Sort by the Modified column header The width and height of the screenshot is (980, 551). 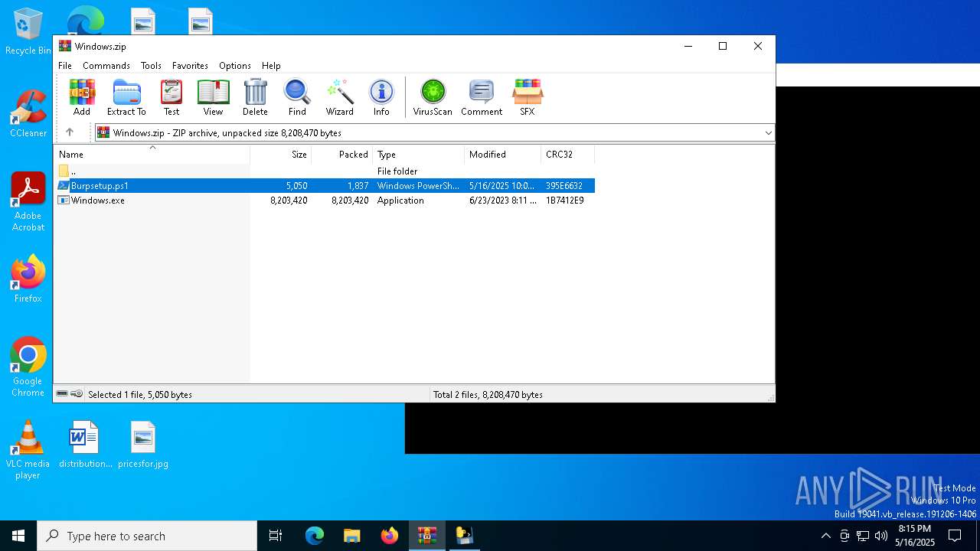tap(503, 155)
